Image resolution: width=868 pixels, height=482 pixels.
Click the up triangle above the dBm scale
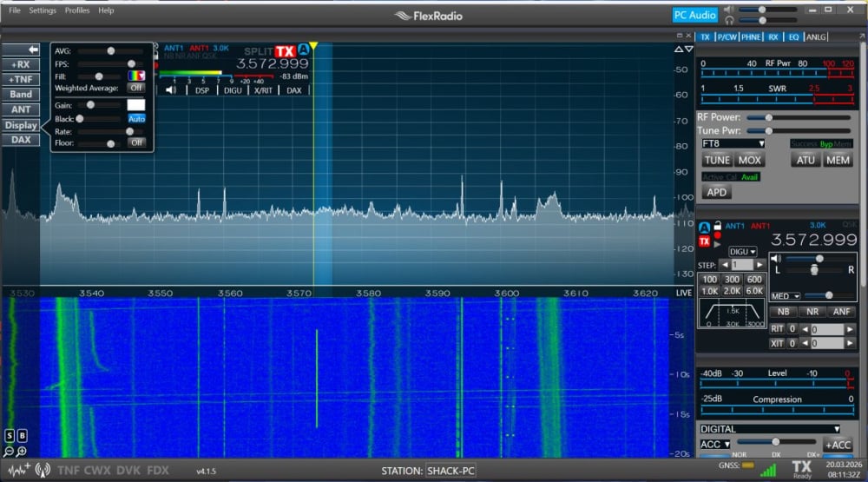(x=678, y=50)
